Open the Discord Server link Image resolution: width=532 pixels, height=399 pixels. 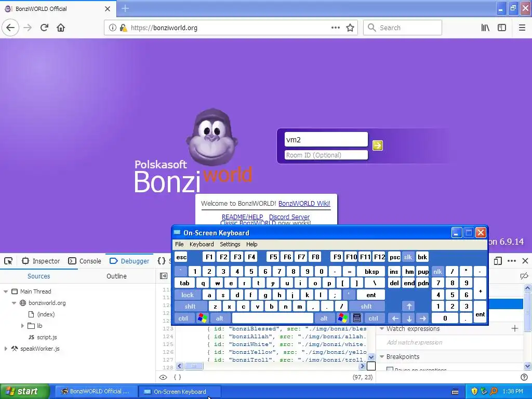289,217
